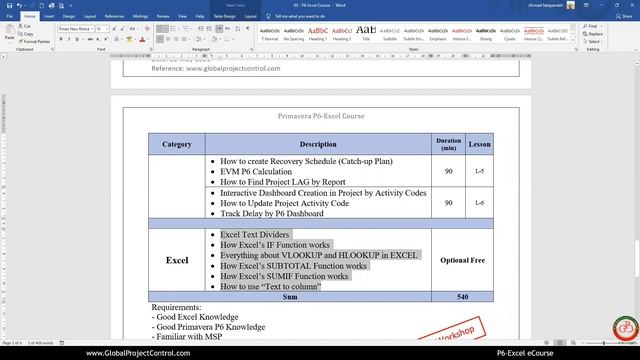The image size is (640, 360).
Task: Increase font size with Grow Font icon
Action: tap(114, 29)
